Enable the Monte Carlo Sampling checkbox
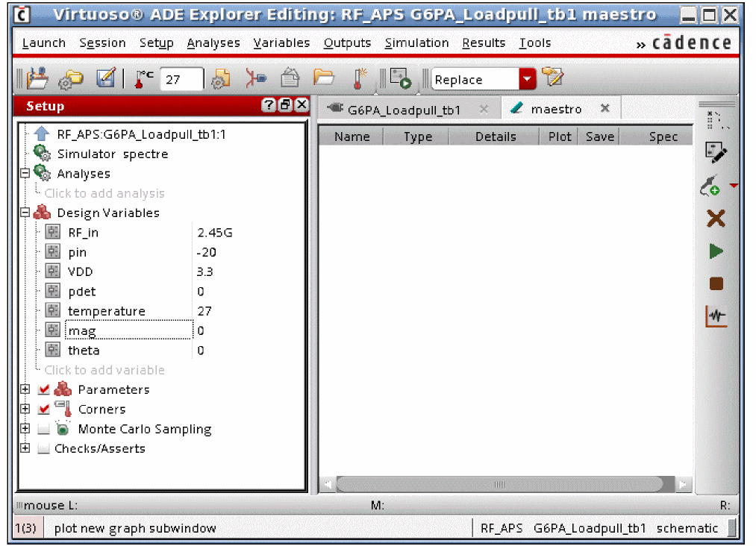The width and height of the screenshot is (756, 546). 43,429
